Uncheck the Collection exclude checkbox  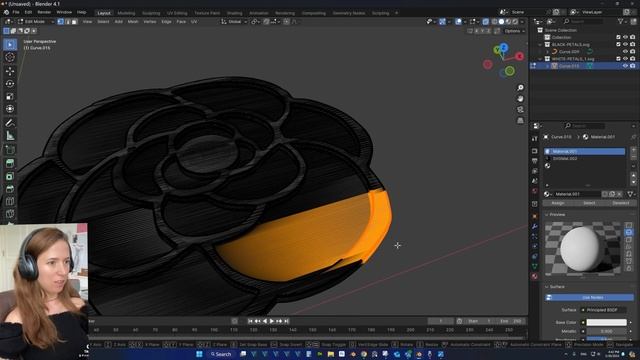(x=618, y=37)
